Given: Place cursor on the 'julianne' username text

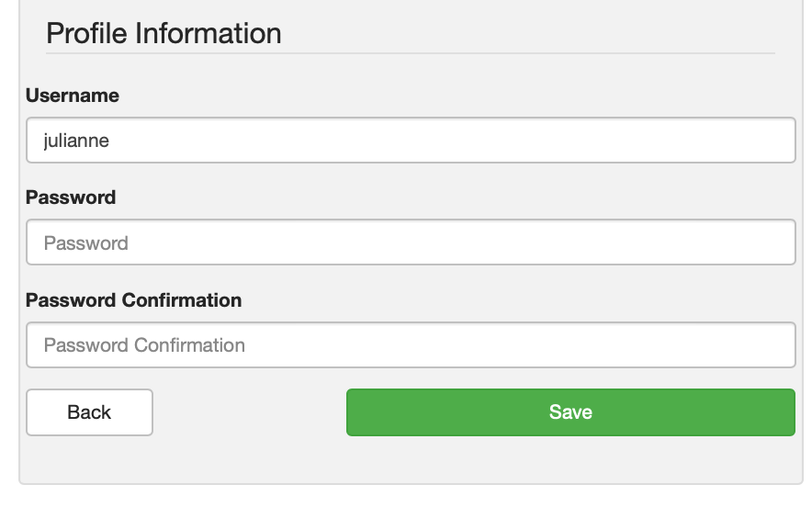Looking at the screenshot, I should click(77, 141).
